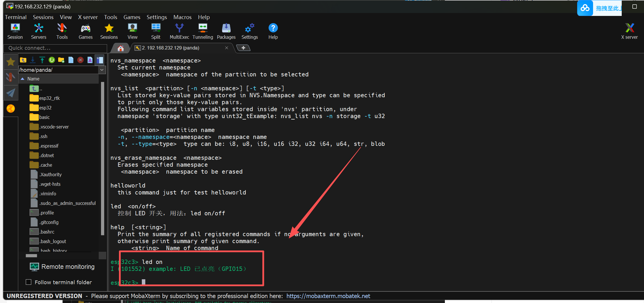Screen dimensions: 644x303
Task: Open the Games toolbar icon
Action: (86, 31)
